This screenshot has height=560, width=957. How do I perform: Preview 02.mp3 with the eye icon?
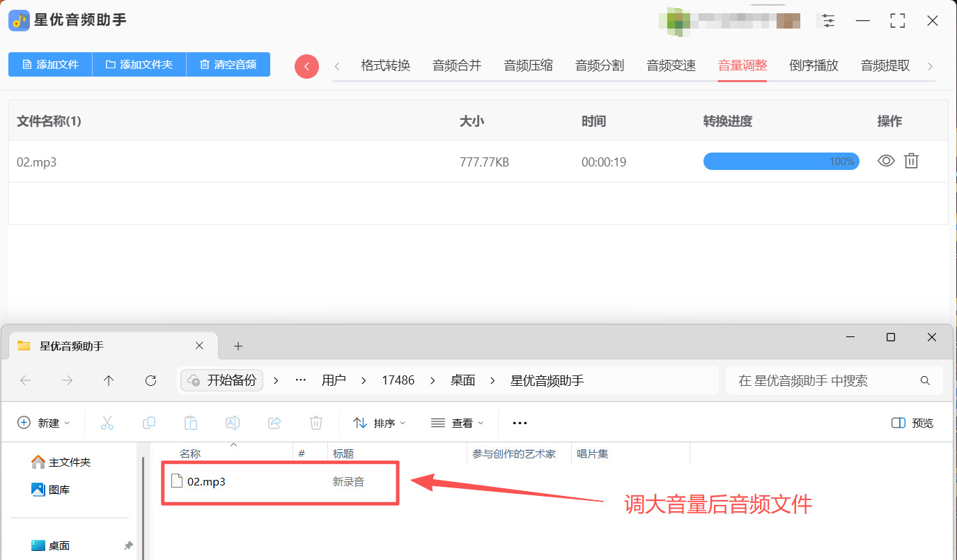click(x=886, y=161)
